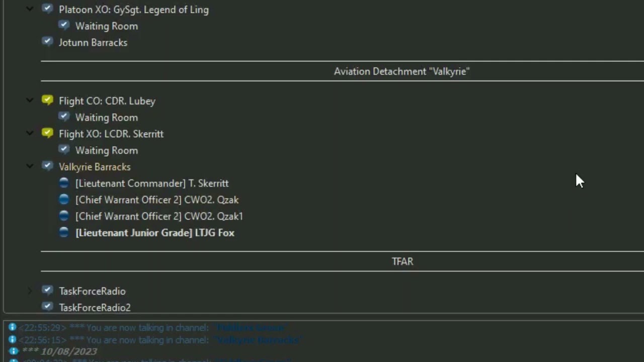644x362 pixels.
Task: Click the Flight CO: CDR. Lubey channel icon
Action: click(47, 101)
